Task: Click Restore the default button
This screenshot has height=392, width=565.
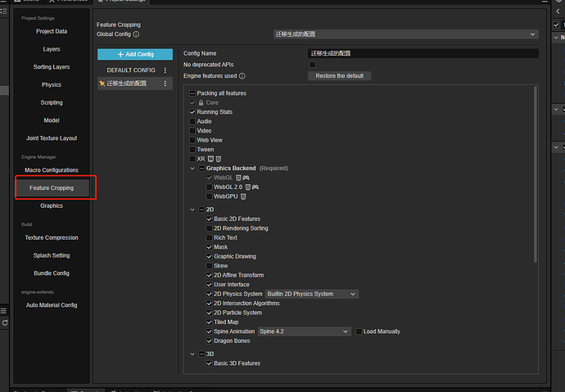Action: point(340,76)
